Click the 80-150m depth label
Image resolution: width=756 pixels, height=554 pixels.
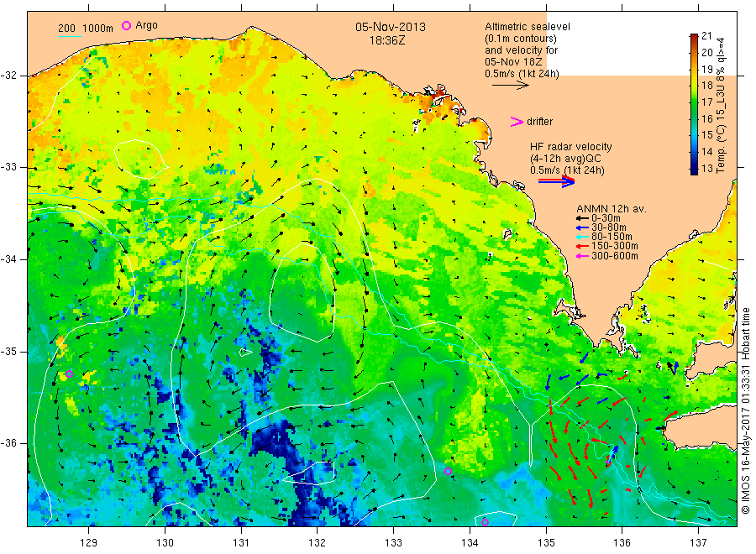click(x=612, y=237)
